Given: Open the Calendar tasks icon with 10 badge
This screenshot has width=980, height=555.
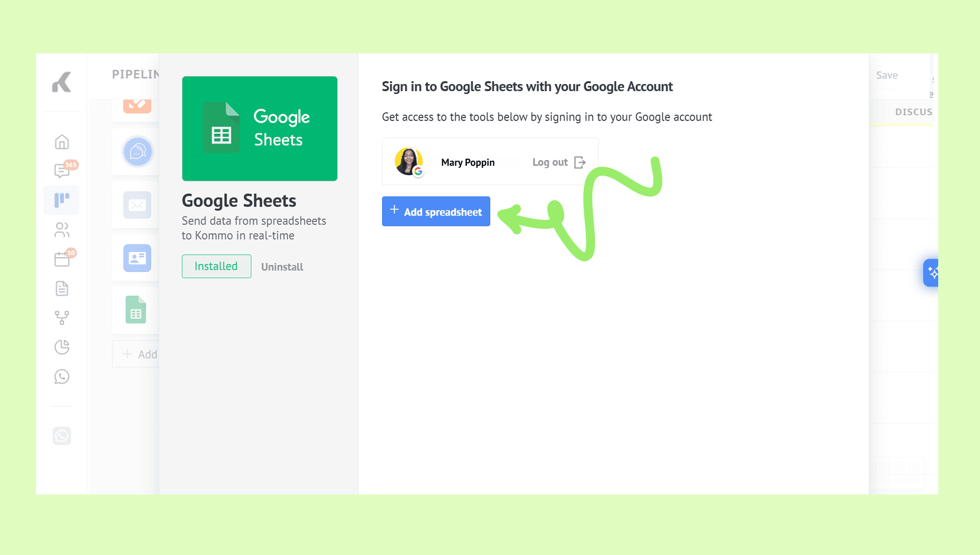Looking at the screenshot, I should (x=62, y=259).
